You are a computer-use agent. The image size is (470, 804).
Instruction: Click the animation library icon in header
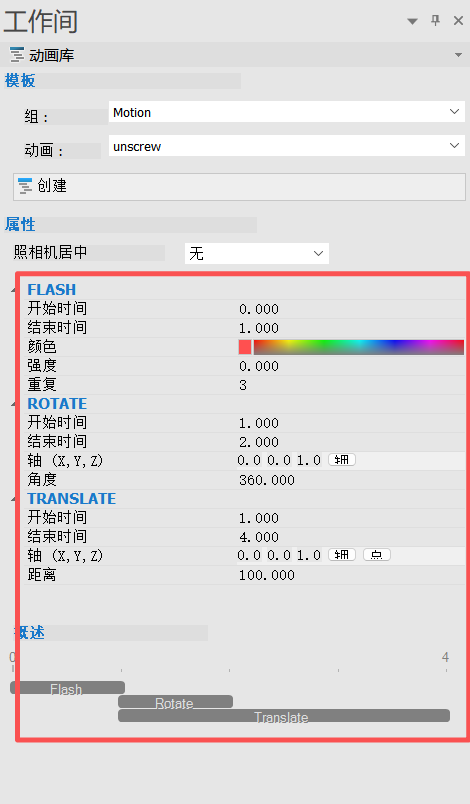[x=17, y=55]
